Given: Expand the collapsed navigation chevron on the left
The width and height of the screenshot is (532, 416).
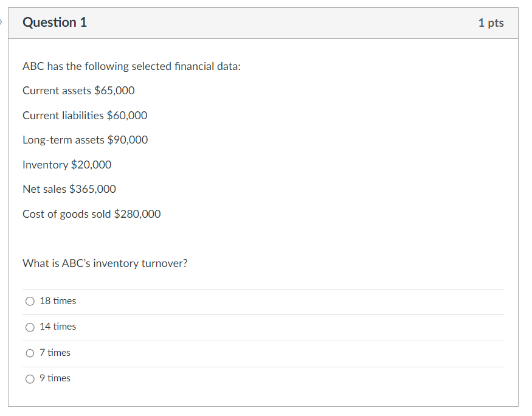Looking at the screenshot, I should (2, 22).
